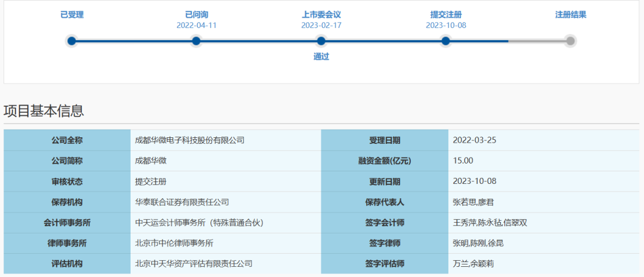The height and width of the screenshot is (277, 644).
Task: Click the 张明,陈刚,徐昆 lawyers value
Action: click(478, 244)
